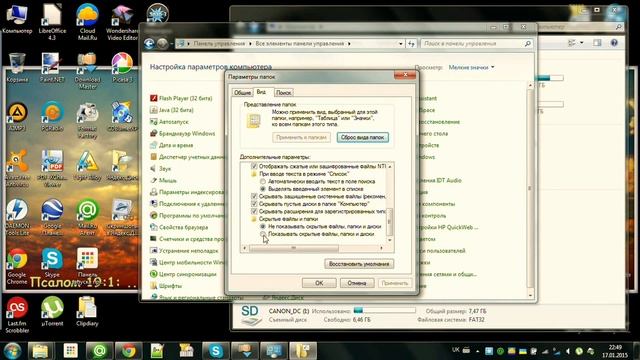640x360 pixels.
Task: Click the UK language indicator
Action: (456, 350)
